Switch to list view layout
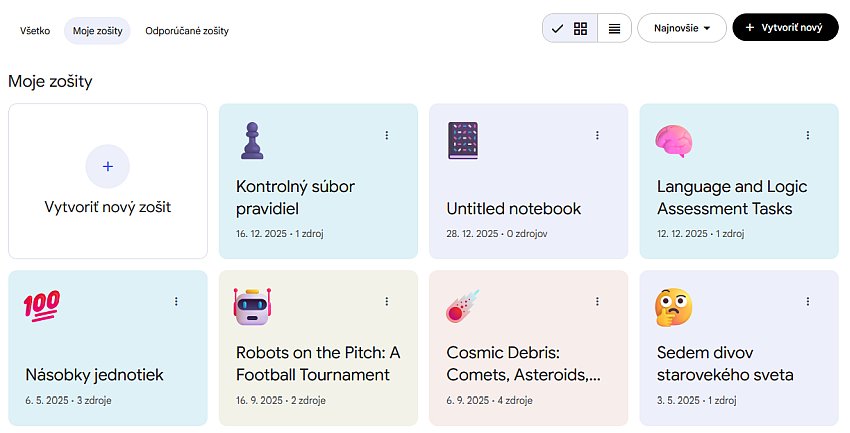Viewport: 850px width, 433px height. coord(614,28)
